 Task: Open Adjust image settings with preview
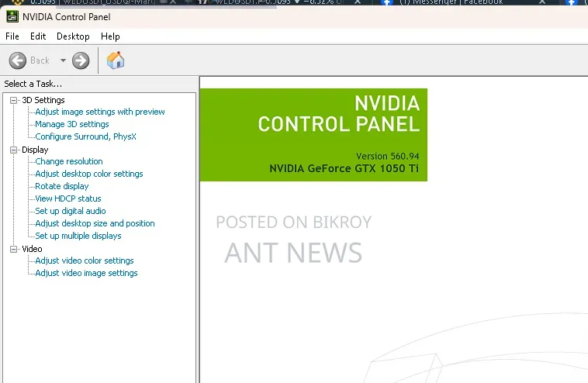[100, 112]
